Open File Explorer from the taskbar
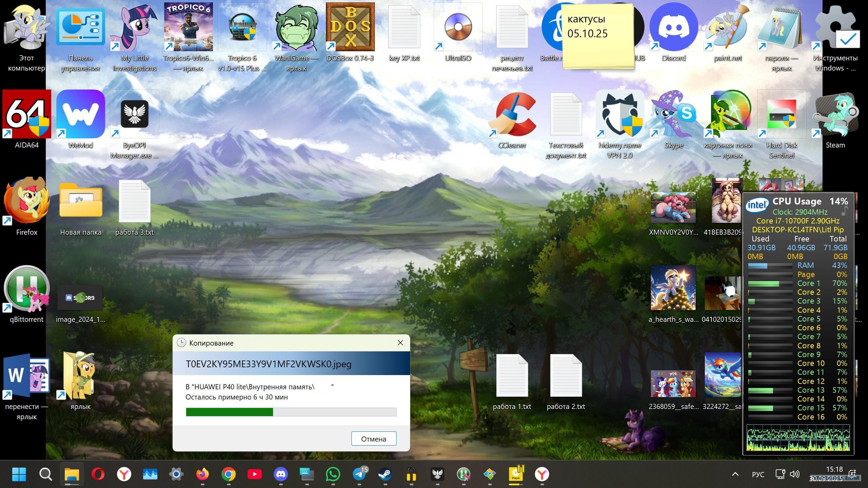 72,474
